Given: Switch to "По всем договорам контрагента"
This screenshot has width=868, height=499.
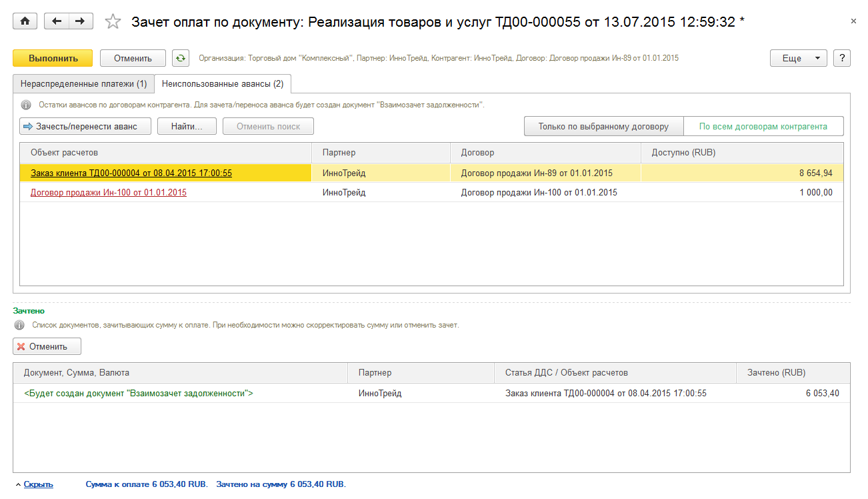Looking at the screenshot, I should [x=763, y=126].
